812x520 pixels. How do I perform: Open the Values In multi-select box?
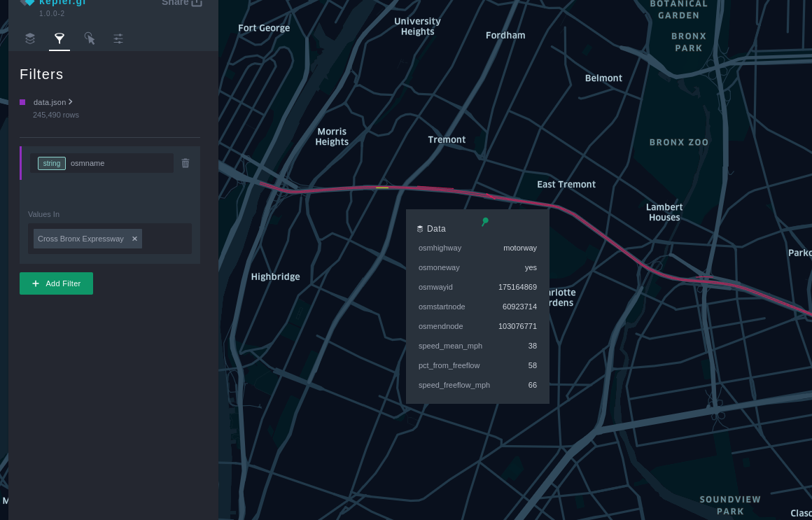166,239
